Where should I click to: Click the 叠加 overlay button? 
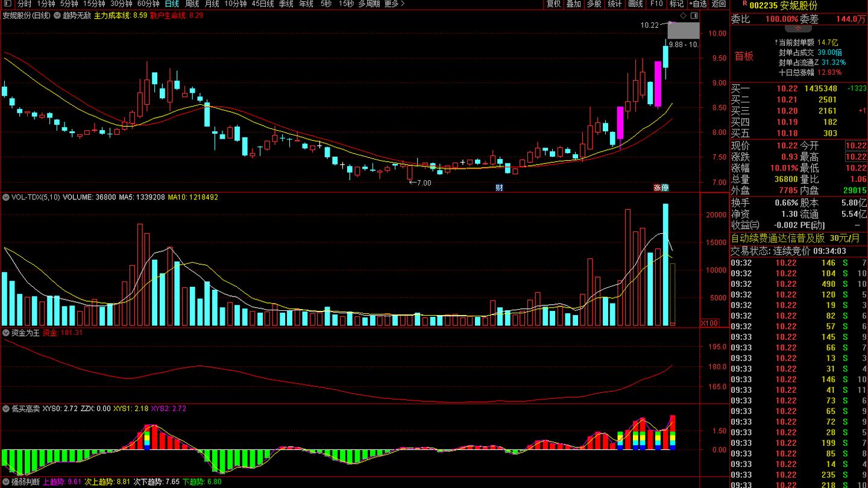573,4
